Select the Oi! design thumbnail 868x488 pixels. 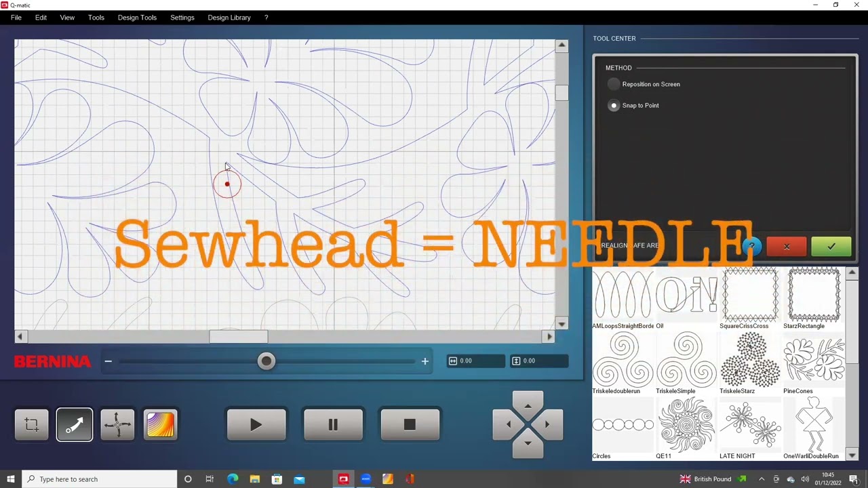[686, 295]
